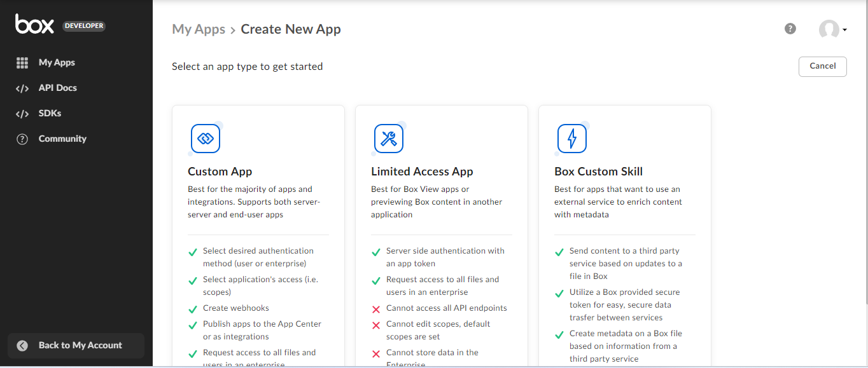
Task: Choose the Custom App title
Action: (220, 172)
